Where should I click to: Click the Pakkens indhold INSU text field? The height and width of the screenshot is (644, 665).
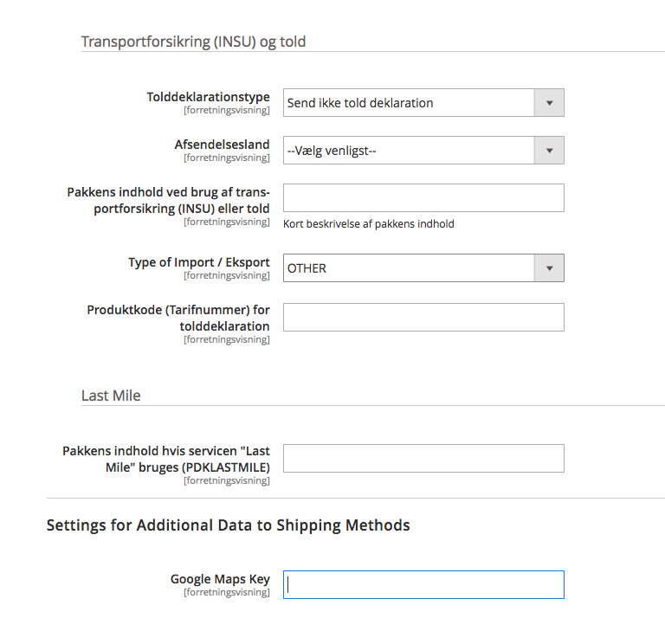click(x=423, y=197)
